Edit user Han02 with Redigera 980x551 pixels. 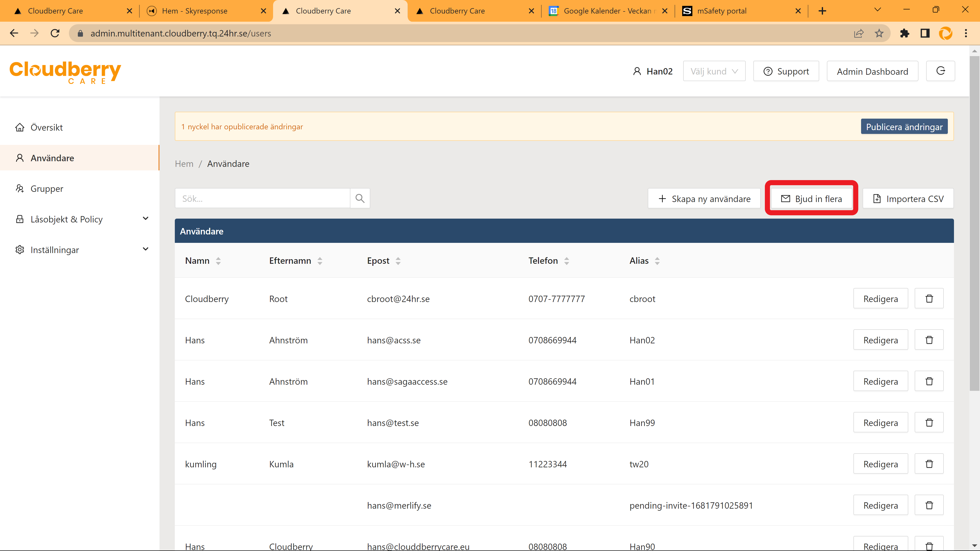pyautogui.click(x=880, y=340)
